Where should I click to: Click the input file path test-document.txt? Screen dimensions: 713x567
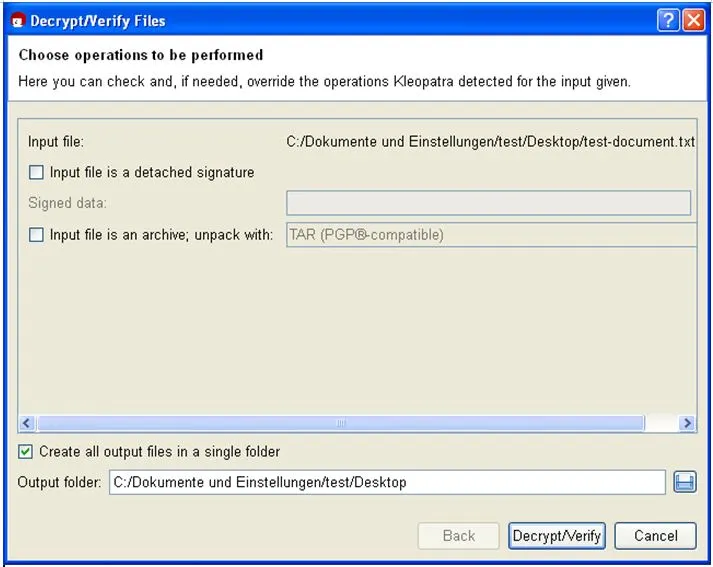491,141
